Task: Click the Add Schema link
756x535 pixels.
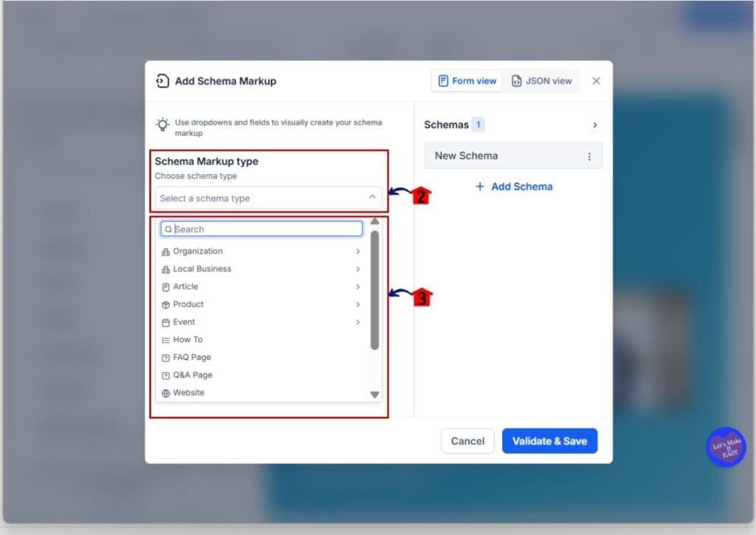Action: click(514, 187)
